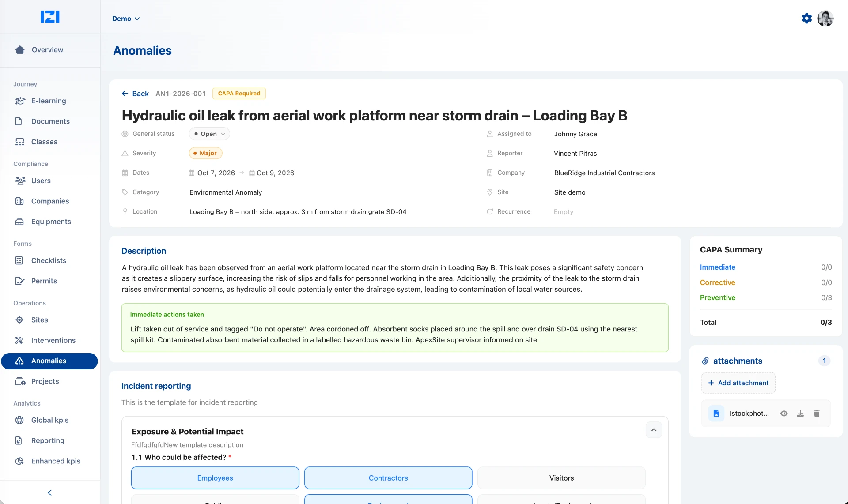Click the E-learning graduation cap icon
848x504 pixels.
(20, 101)
